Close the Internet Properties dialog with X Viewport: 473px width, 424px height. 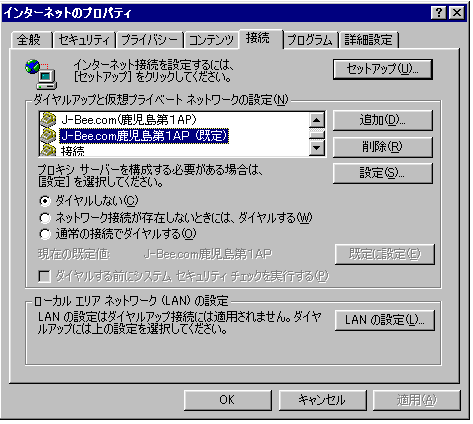pyautogui.click(x=457, y=13)
